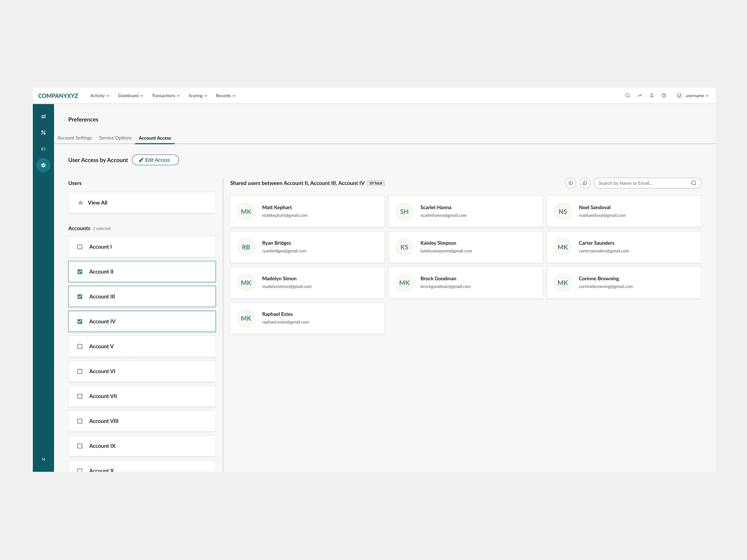Click Ryan Bridges' RB avatar

[x=246, y=247]
